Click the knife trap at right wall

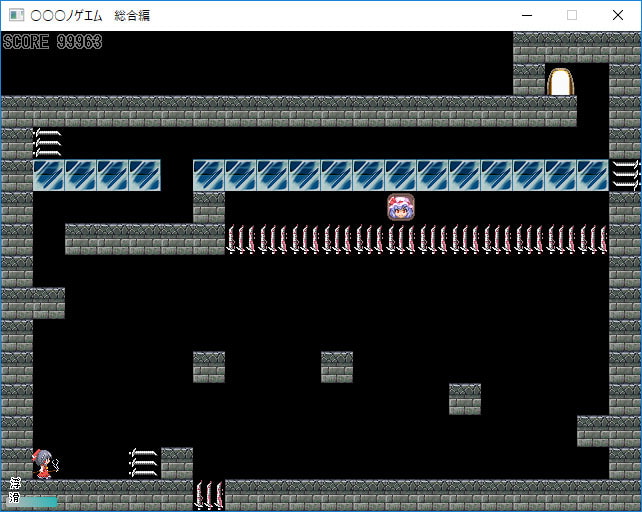625,175
